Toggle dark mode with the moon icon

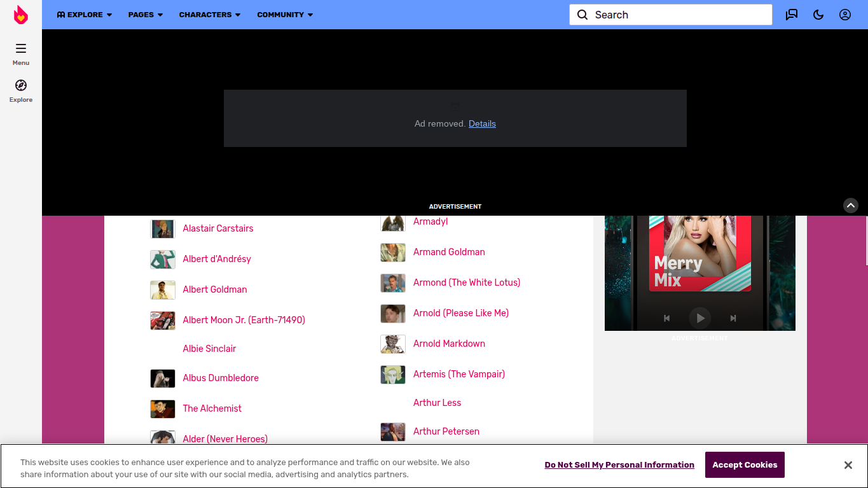(x=818, y=14)
